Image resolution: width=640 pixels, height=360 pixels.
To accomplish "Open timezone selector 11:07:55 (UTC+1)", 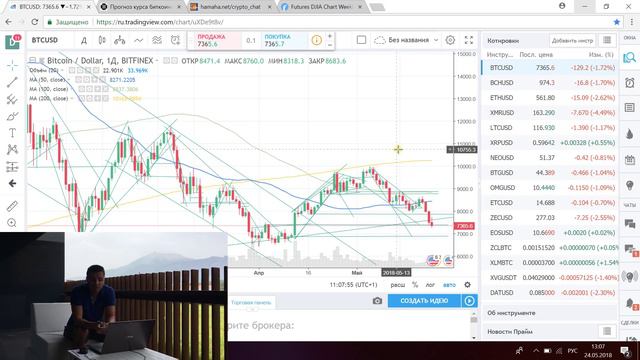I will 353,284.
